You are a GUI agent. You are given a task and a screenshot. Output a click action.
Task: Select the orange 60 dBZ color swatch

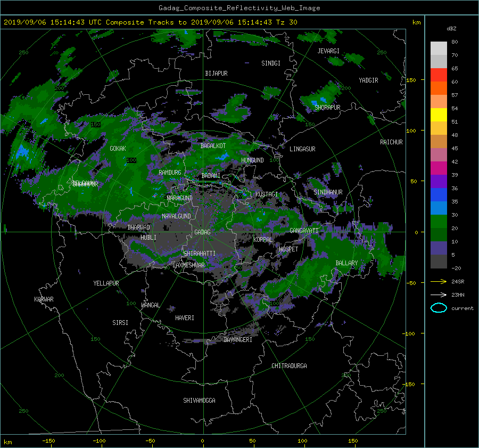pos(439,88)
